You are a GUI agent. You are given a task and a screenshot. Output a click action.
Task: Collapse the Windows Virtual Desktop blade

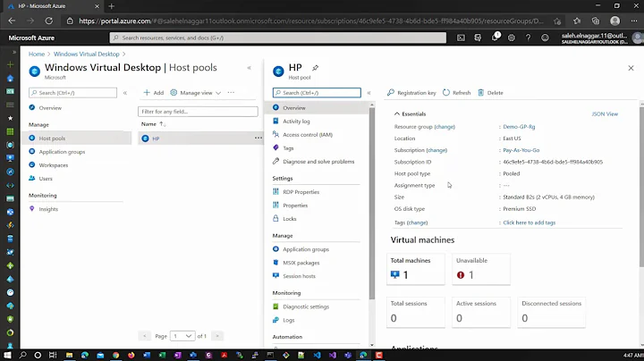(249, 68)
